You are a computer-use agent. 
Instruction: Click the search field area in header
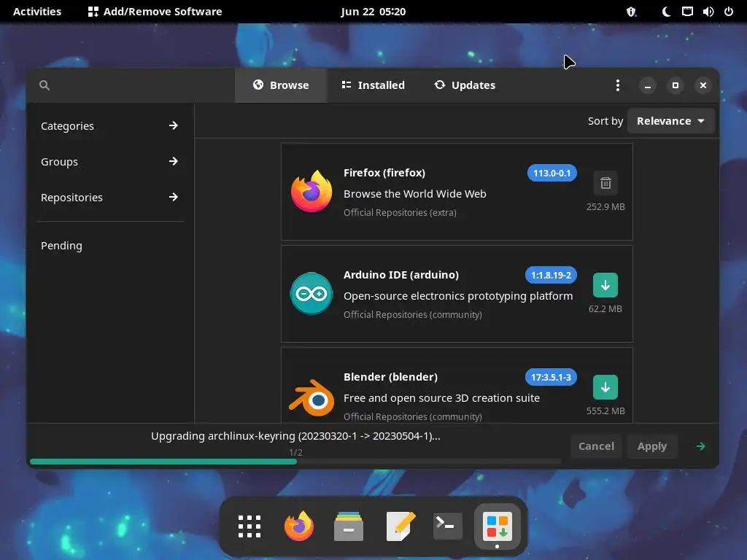131,85
